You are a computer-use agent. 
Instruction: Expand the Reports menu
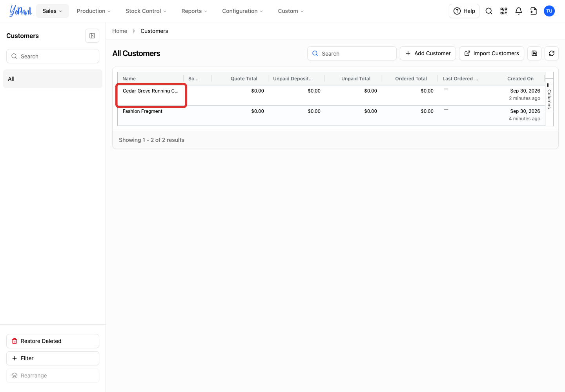coord(194,11)
